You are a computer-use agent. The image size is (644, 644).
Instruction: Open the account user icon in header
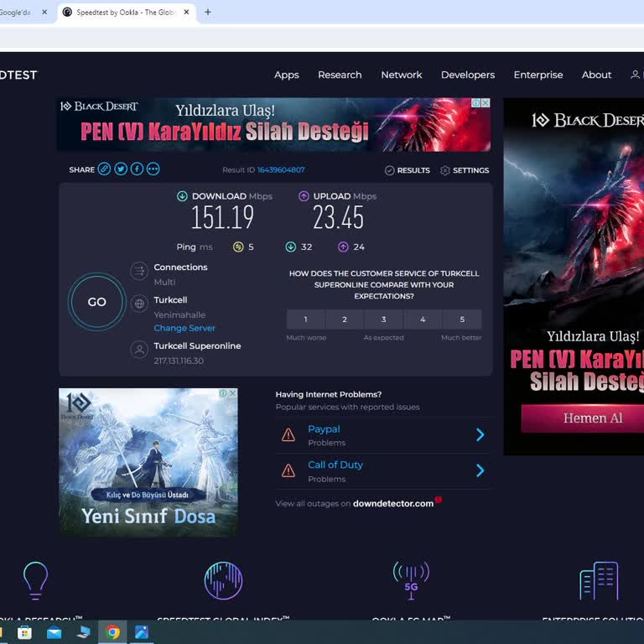coord(635,75)
